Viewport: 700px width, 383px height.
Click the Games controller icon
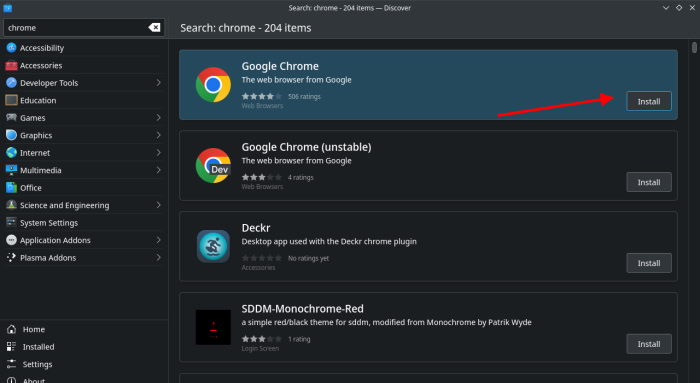pos(12,118)
